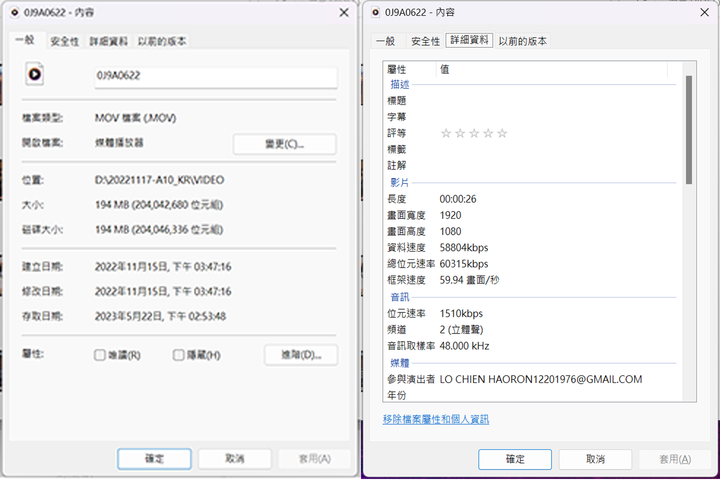Click title bar icon of left properties window
This screenshot has height=480, width=720.
pyautogui.click(x=15, y=12)
